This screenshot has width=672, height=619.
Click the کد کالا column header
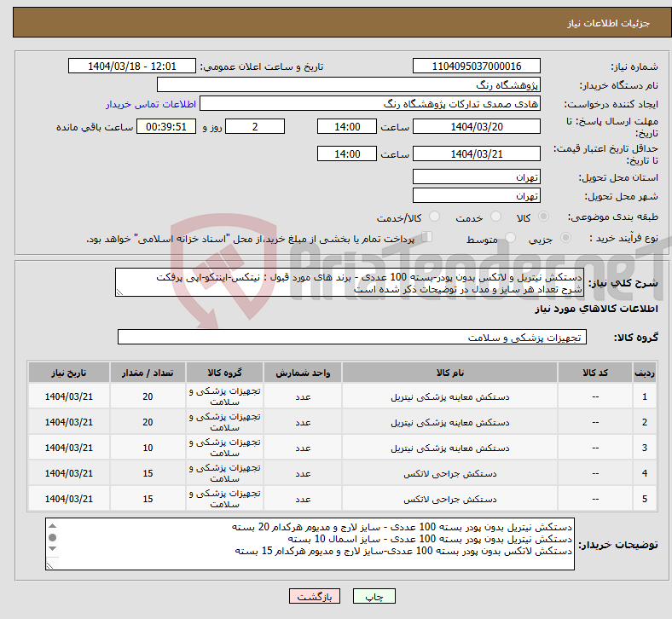pos(595,373)
